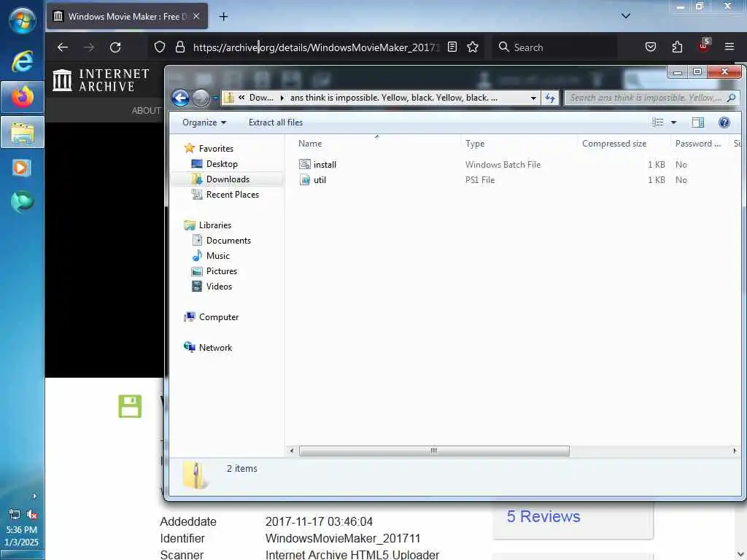
Task: Select the util PS1 file
Action: 313,180
